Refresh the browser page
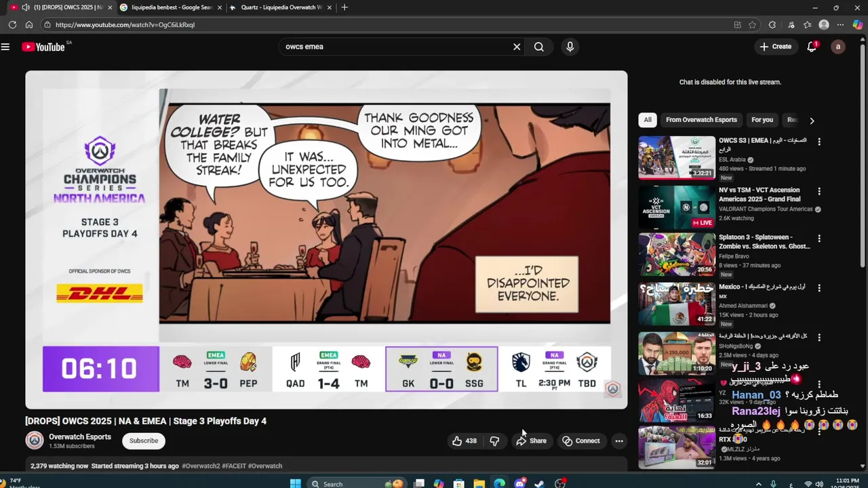868x488 pixels. [12, 25]
